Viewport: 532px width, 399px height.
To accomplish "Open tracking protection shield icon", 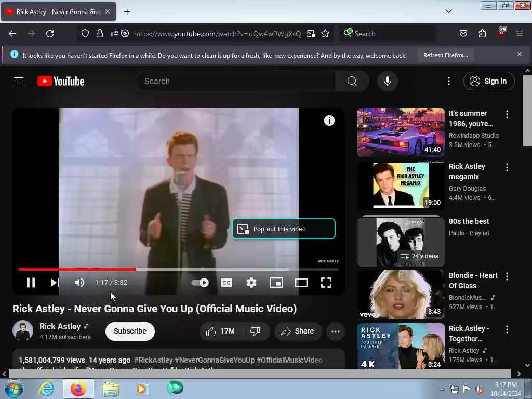I will coord(85,33).
